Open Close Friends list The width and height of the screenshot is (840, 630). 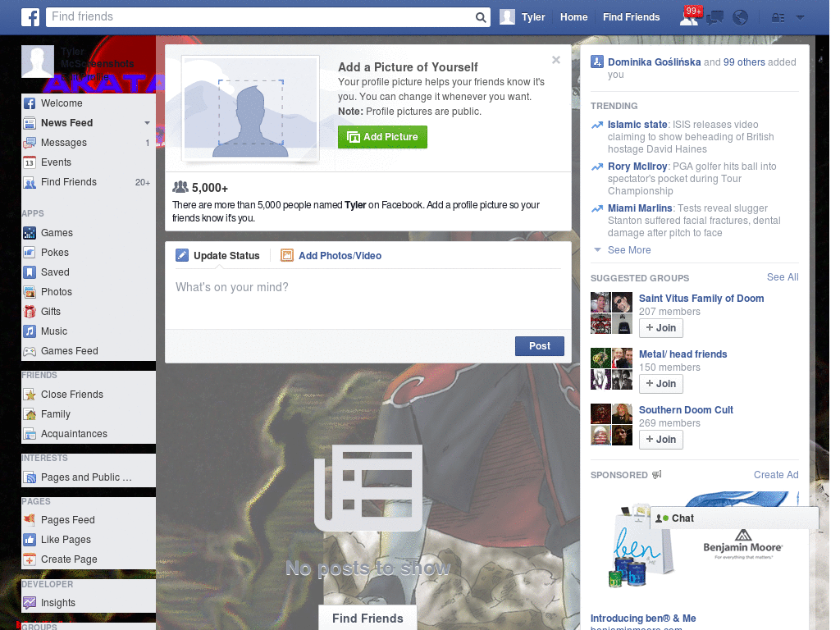coord(89,395)
